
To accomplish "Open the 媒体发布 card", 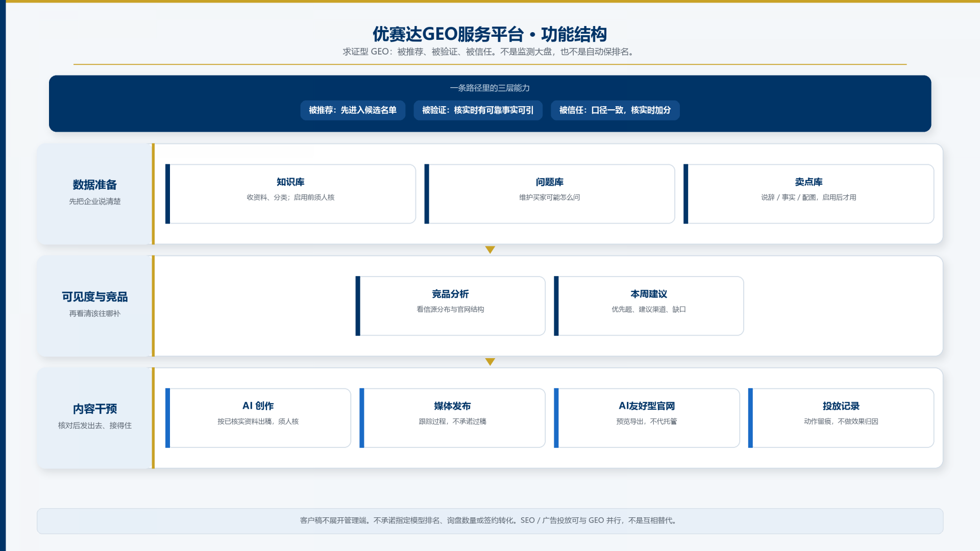I will coord(452,418).
